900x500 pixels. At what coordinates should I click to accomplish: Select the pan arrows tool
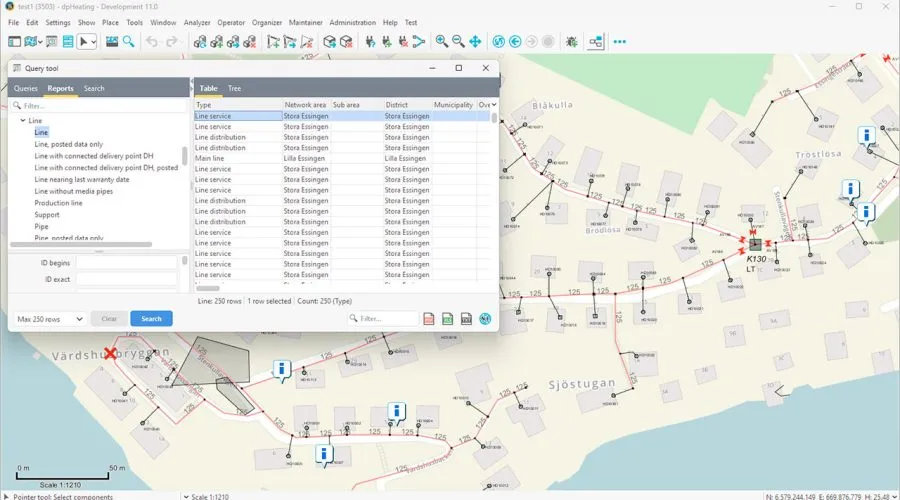pyautogui.click(x=475, y=41)
